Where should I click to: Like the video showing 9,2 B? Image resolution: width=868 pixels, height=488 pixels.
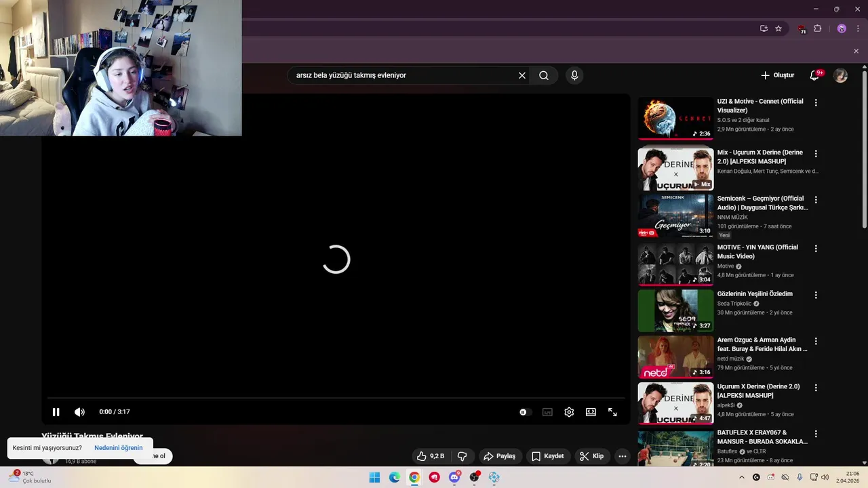pyautogui.click(x=431, y=456)
